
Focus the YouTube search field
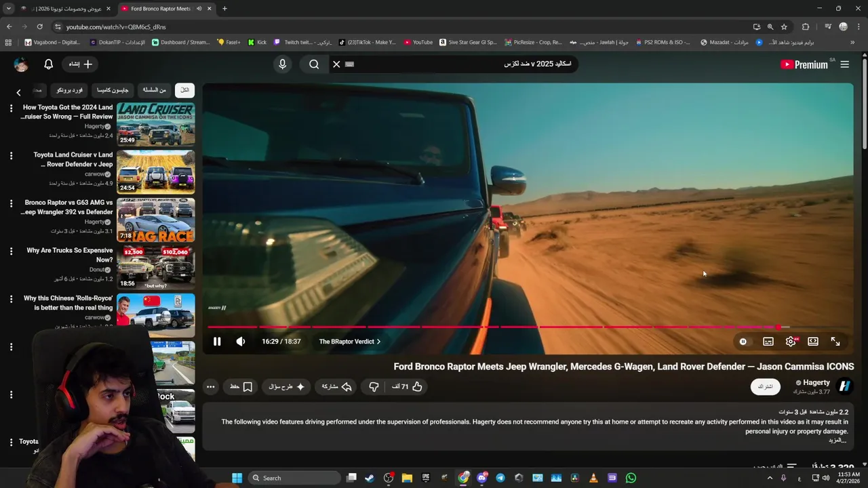pyautogui.click(x=461, y=64)
